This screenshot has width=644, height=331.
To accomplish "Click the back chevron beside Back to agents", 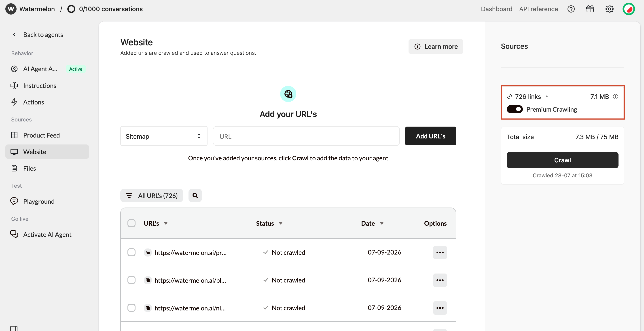I will tap(14, 34).
